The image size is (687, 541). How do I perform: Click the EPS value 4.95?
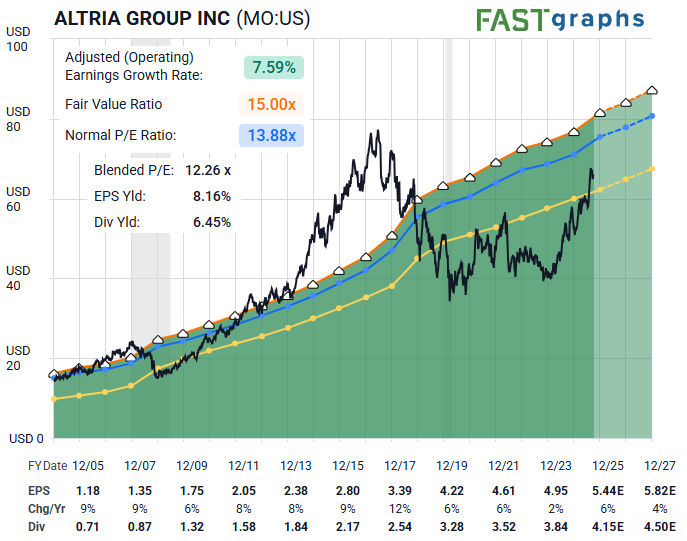pyautogui.click(x=555, y=491)
